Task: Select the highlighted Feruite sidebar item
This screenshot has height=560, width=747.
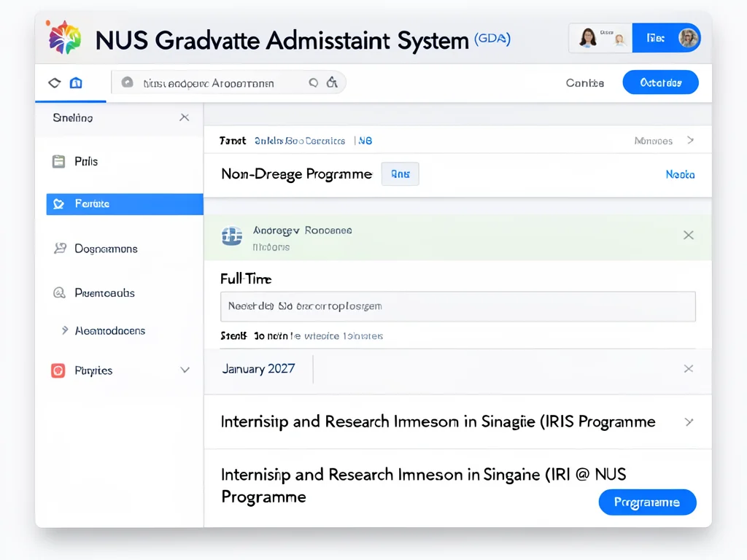Action: click(125, 204)
